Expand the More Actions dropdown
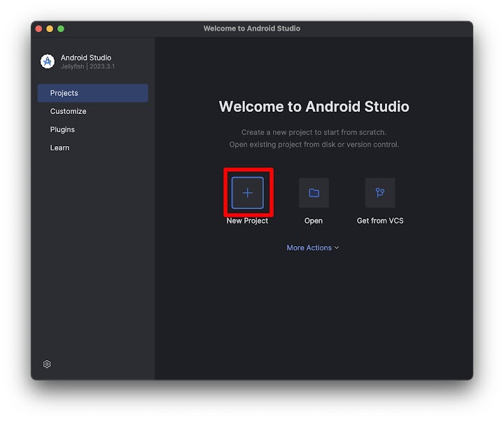Image resolution: width=504 pixels, height=421 pixels. pyautogui.click(x=313, y=248)
